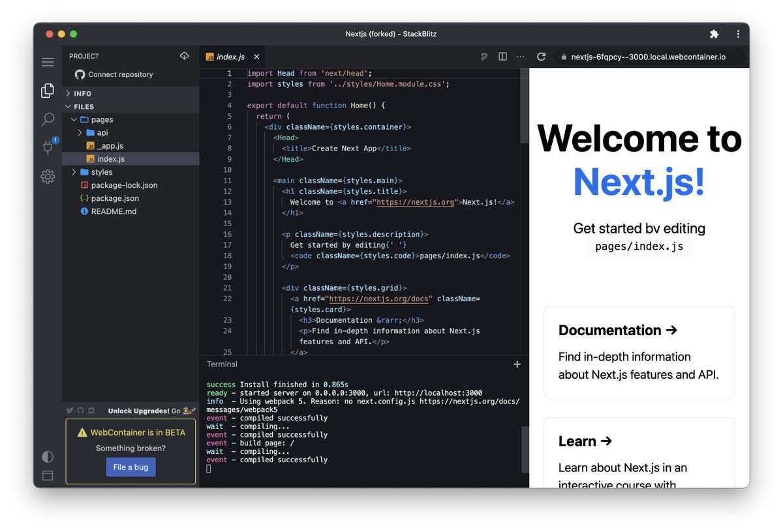This screenshot has height=532, width=783.
Task: Open the Explorer files icon in sidebar
Action: (x=48, y=91)
